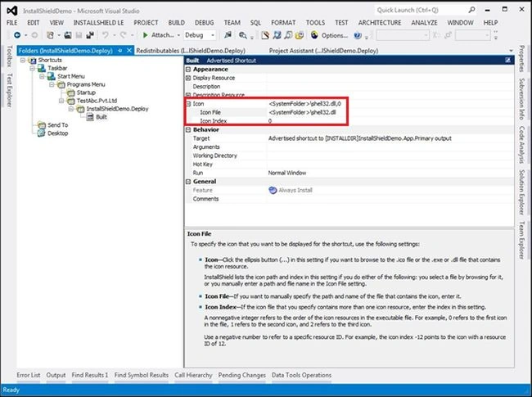Open the Solution Explorer side panel
Viewport: 532px width, 397px height.
coord(522,192)
